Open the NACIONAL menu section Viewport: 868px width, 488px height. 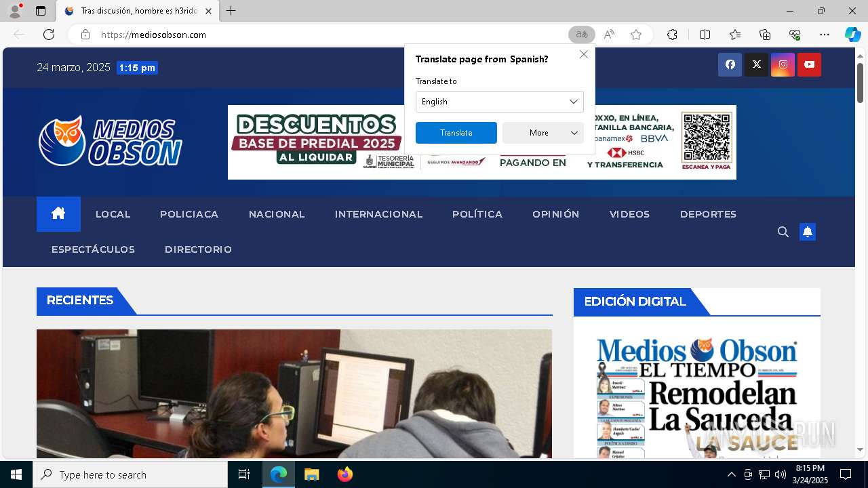[277, 214]
